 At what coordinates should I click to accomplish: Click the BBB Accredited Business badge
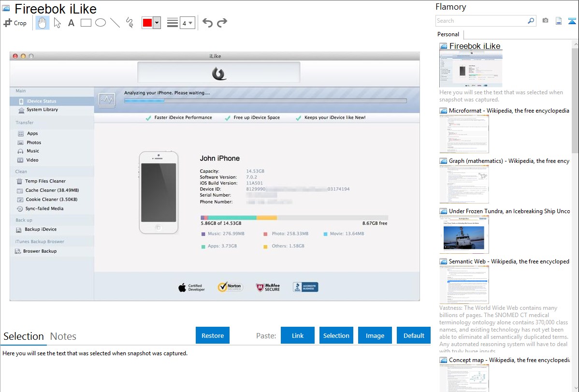tap(305, 287)
